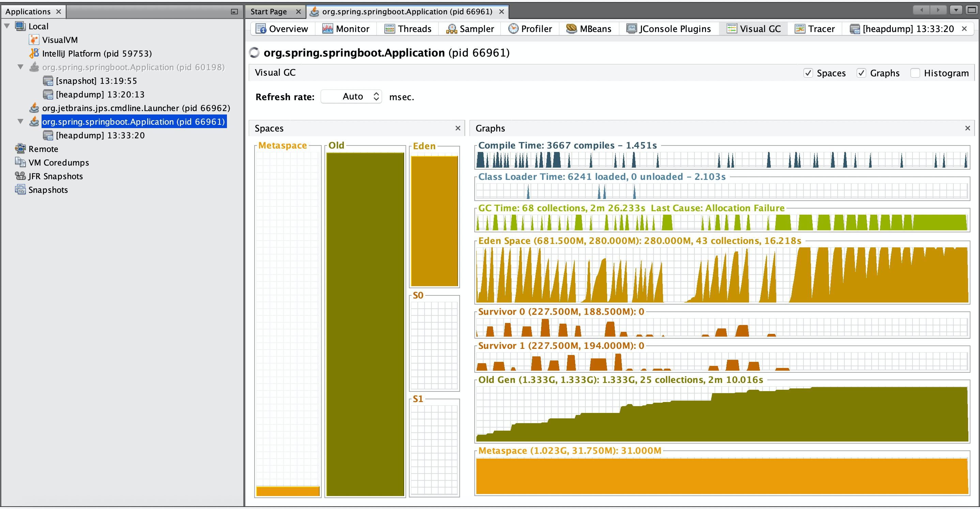The height and width of the screenshot is (509, 980).
Task: Click the Sampler tab icon
Action: click(x=451, y=29)
